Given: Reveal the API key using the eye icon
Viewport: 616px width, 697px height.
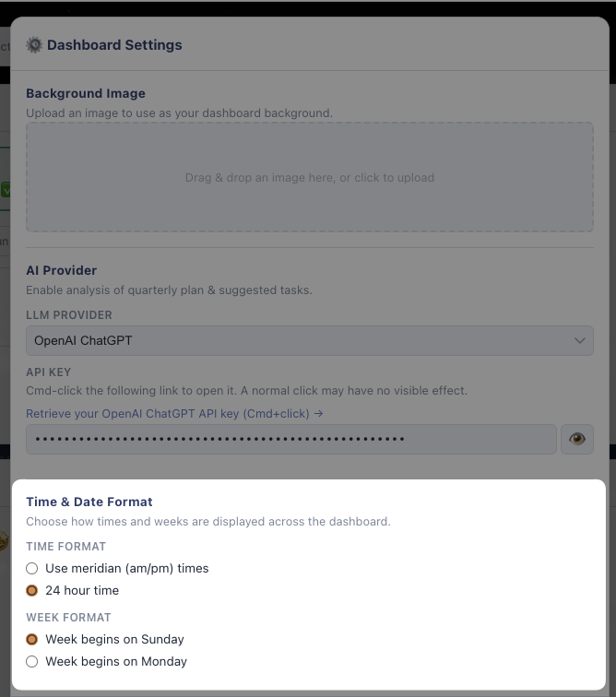Looking at the screenshot, I should click(577, 440).
